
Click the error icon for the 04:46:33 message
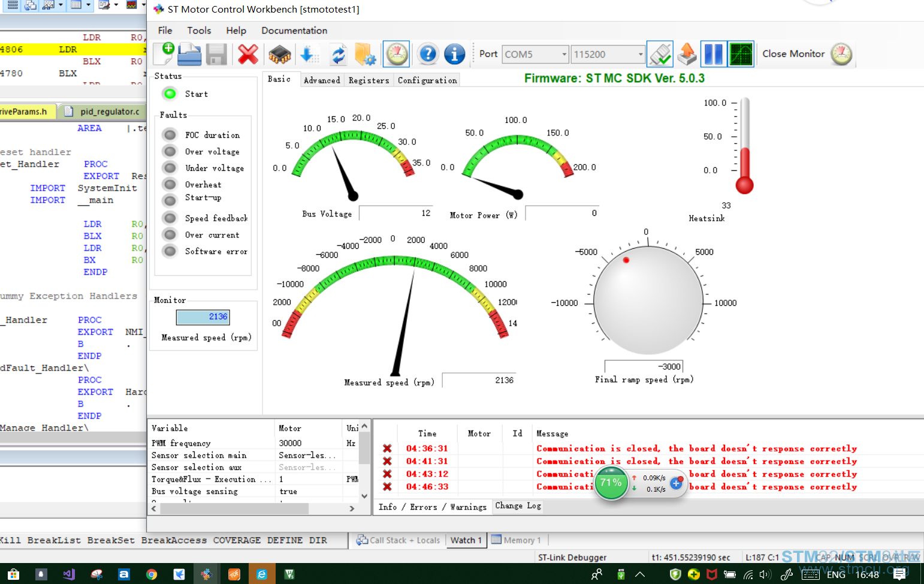[x=387, y=487]
